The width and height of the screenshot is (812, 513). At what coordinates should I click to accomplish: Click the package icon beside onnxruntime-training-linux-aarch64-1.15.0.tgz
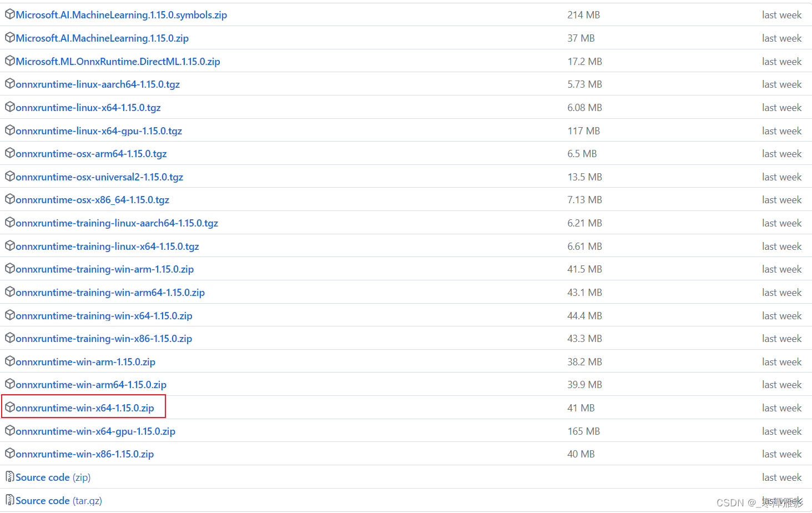10,222
